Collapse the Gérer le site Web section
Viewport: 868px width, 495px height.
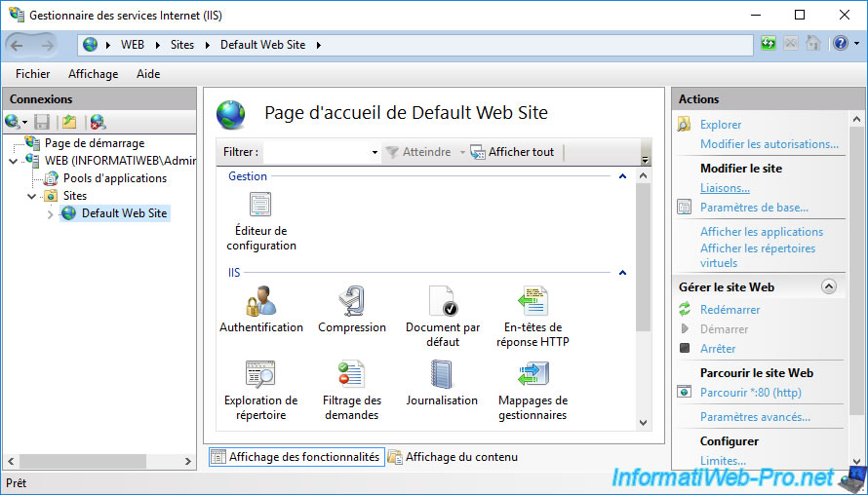pyautogui.click(x=829, y=287)
